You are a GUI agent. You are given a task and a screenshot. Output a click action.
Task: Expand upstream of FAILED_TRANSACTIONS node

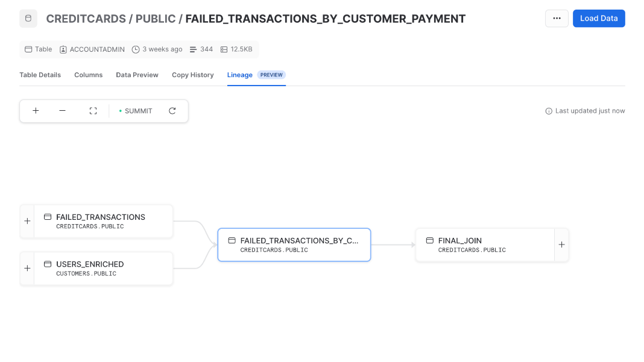27,221
